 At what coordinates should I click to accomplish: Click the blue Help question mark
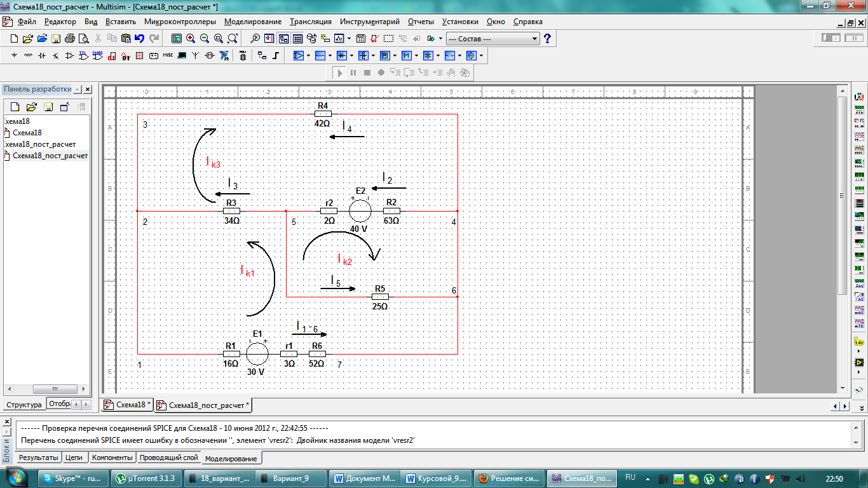click(547, 38)
